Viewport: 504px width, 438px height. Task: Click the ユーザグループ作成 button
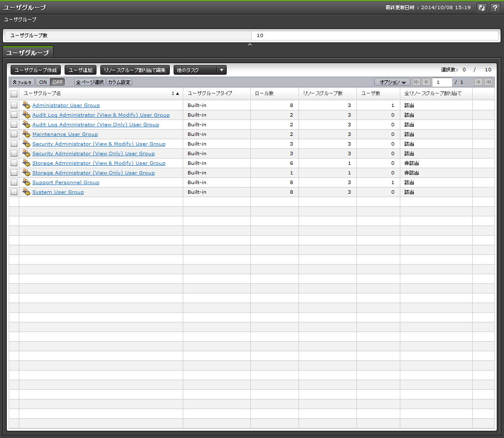36,70
